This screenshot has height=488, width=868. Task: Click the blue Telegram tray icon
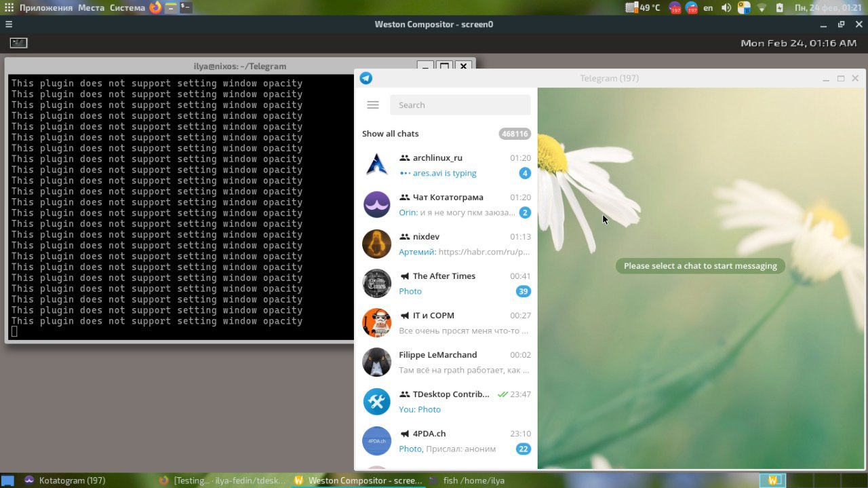point(692,8)
